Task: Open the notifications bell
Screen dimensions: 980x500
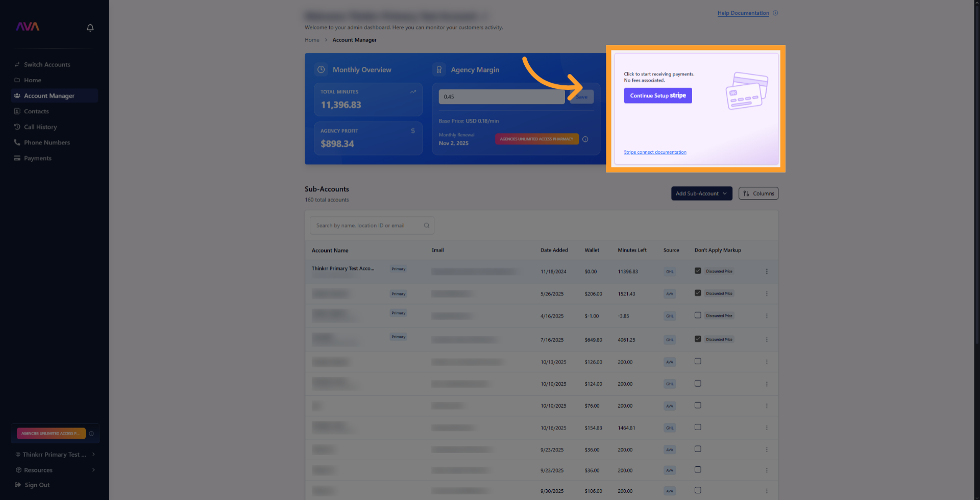Action: 90,28
